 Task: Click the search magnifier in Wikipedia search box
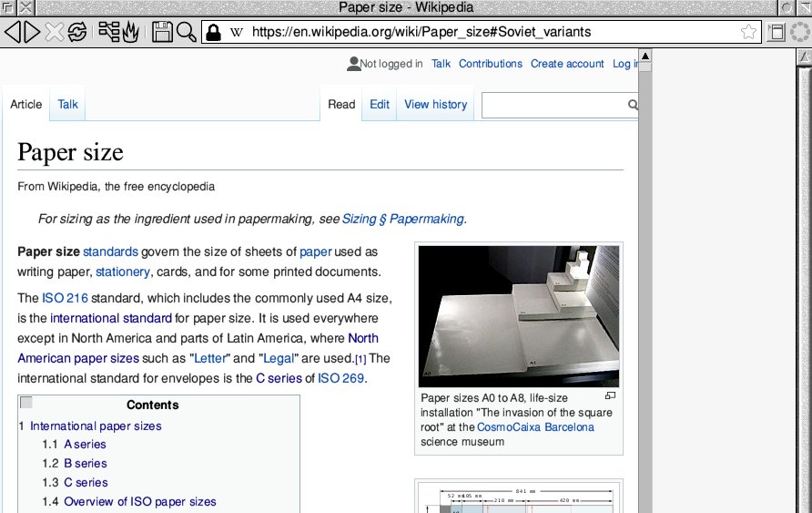point(633,105)
